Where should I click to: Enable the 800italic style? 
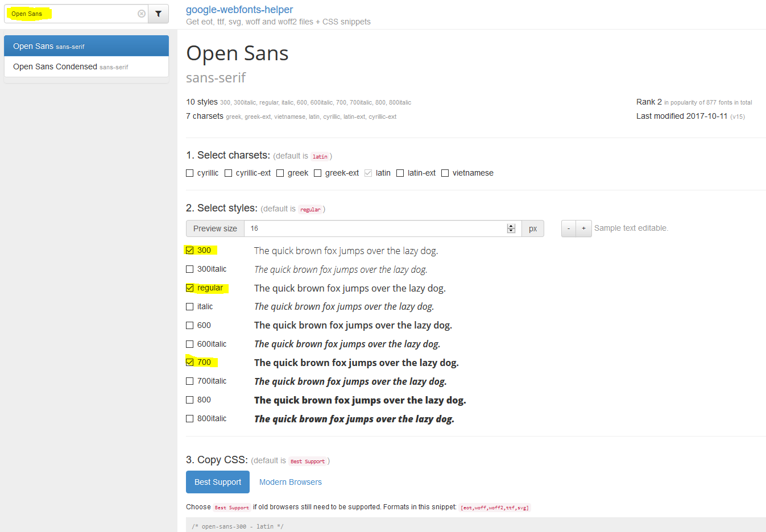(189, 418)
